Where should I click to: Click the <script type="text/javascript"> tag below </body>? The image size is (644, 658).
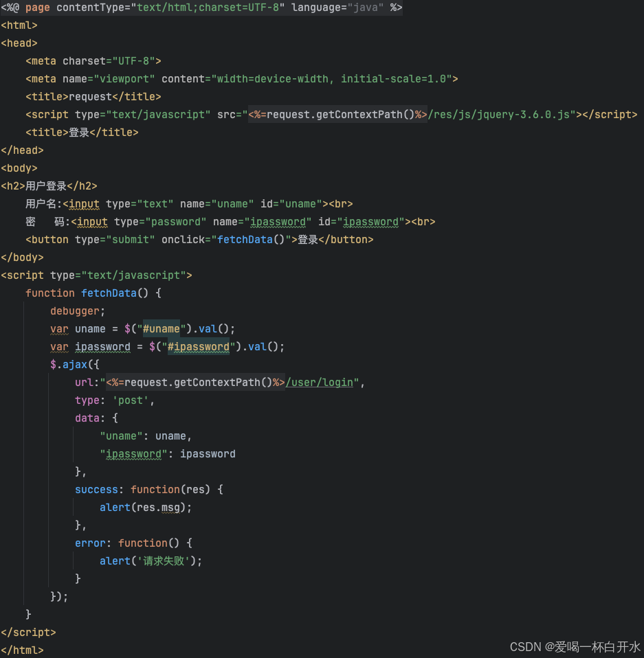tap(96, 275)
